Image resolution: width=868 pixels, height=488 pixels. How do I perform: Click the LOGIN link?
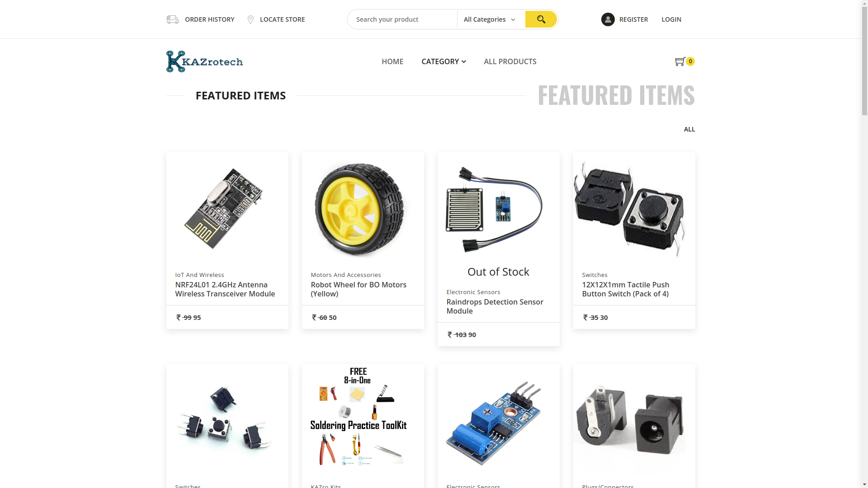671,19
